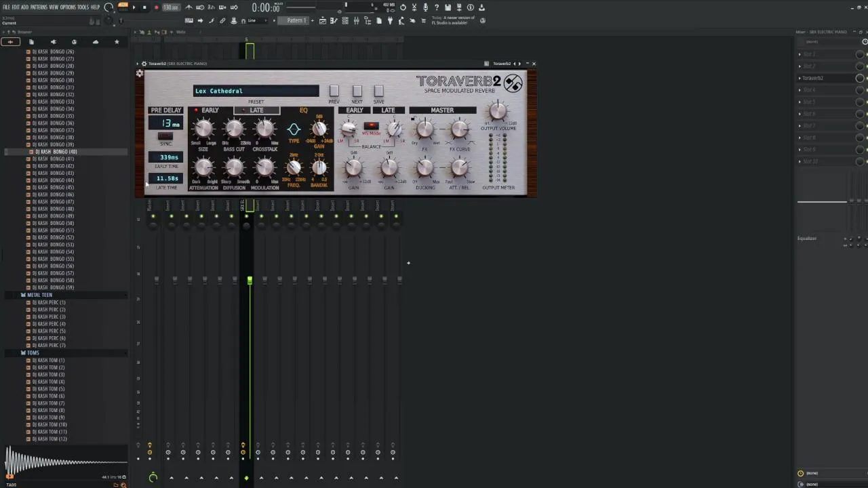Image resolution: width=868 pixels, height=488 pixels.
Task: Click the 11.58s late time value
Action: tap(166, 178)
